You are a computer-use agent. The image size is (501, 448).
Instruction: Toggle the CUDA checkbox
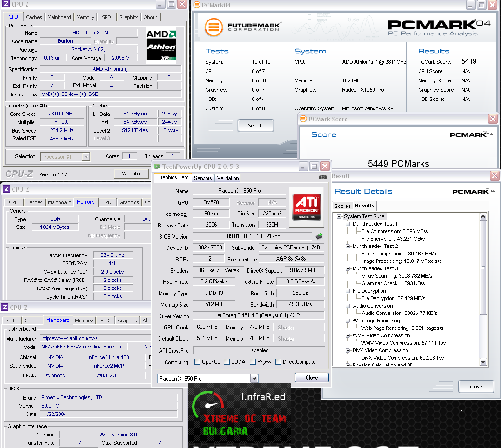coord(227,362)
